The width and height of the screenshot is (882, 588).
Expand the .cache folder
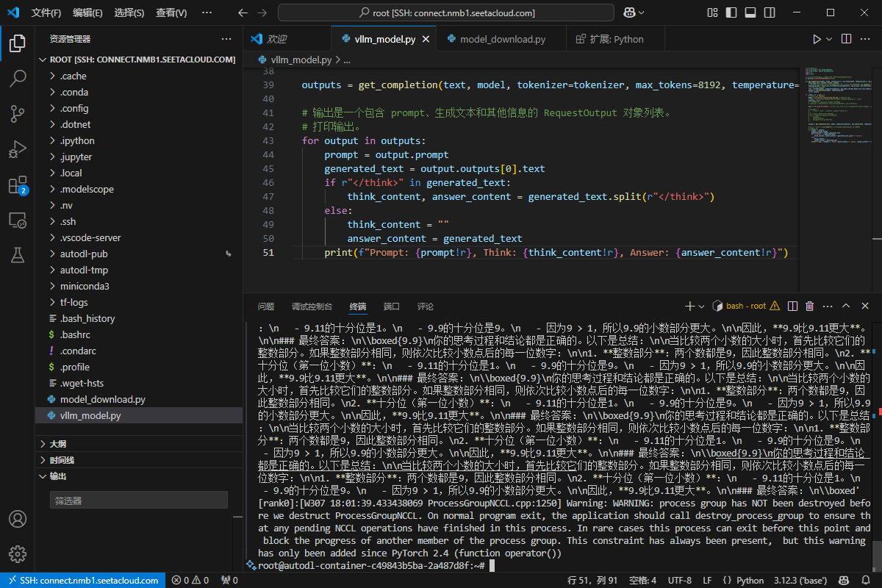coord(139,76)
